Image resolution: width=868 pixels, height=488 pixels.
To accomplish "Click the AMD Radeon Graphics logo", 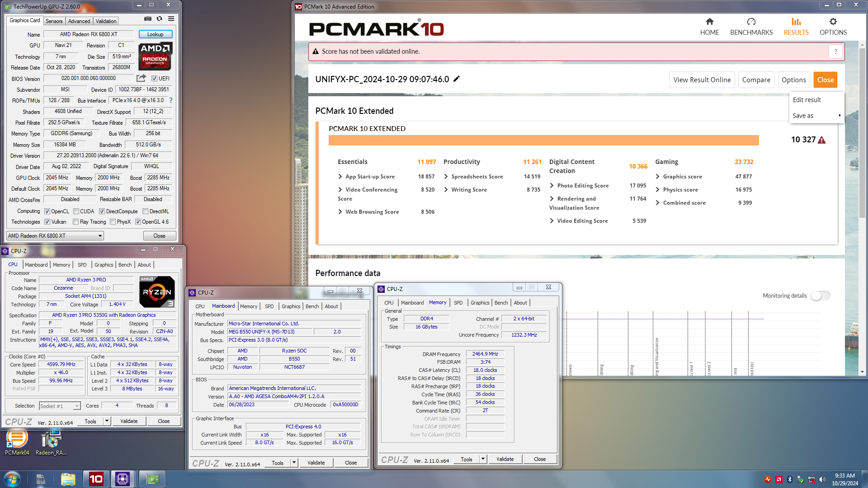I will (x=155, y=56).
